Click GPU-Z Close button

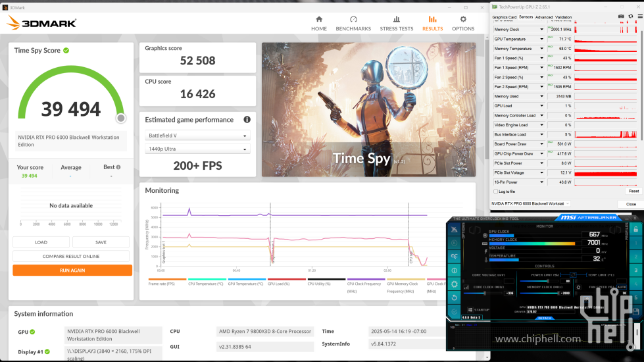pos(630,204)
